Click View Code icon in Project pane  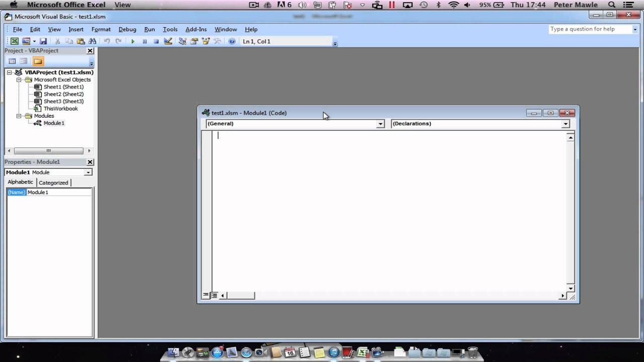[x=12, y=61]
